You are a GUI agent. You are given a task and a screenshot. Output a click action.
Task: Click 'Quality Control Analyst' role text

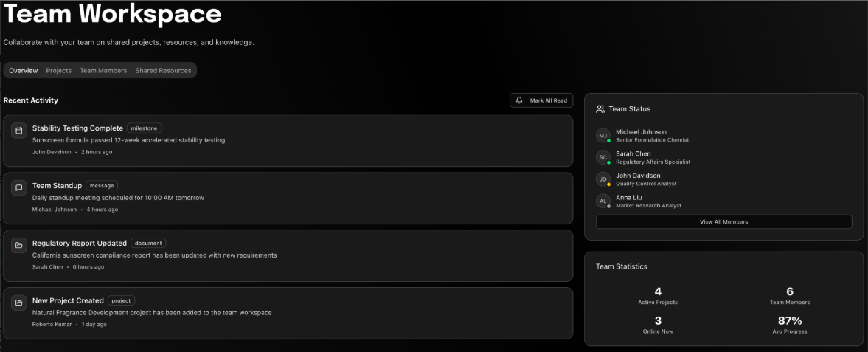(x=646, y=184)
